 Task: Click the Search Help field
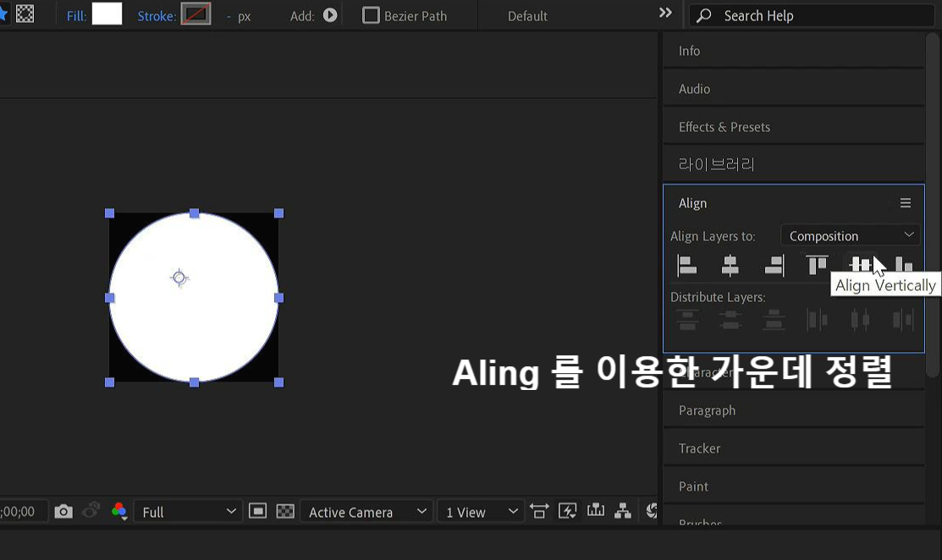point(811,15)
